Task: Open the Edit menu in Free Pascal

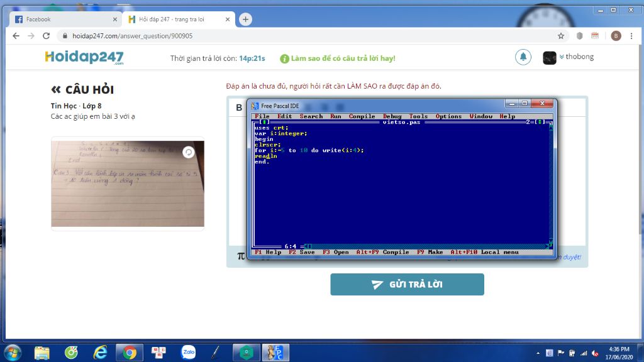Action: click(x=285, y=116)
